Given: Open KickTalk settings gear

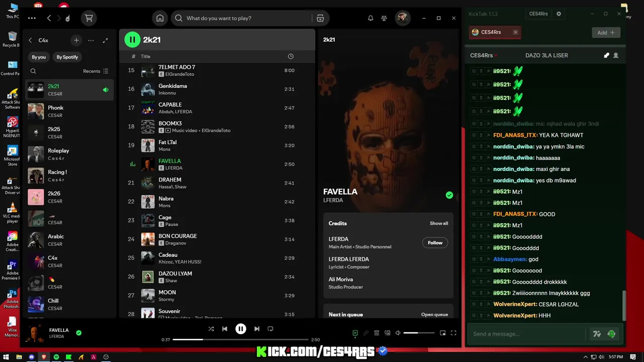Looking at the screenshot, I should (x=558, y=14).
